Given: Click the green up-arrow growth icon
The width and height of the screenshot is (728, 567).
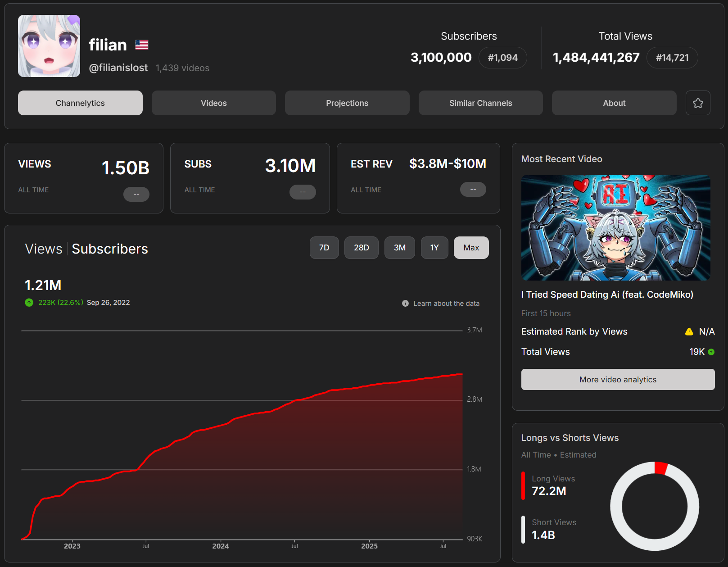Looking at the screenshot, I should [x=29, y=303].
